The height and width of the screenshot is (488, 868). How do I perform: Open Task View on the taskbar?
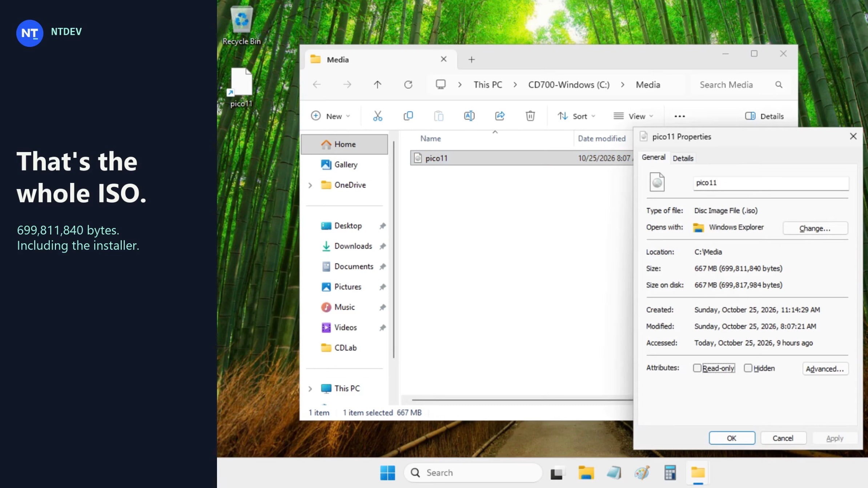point(558,473)
